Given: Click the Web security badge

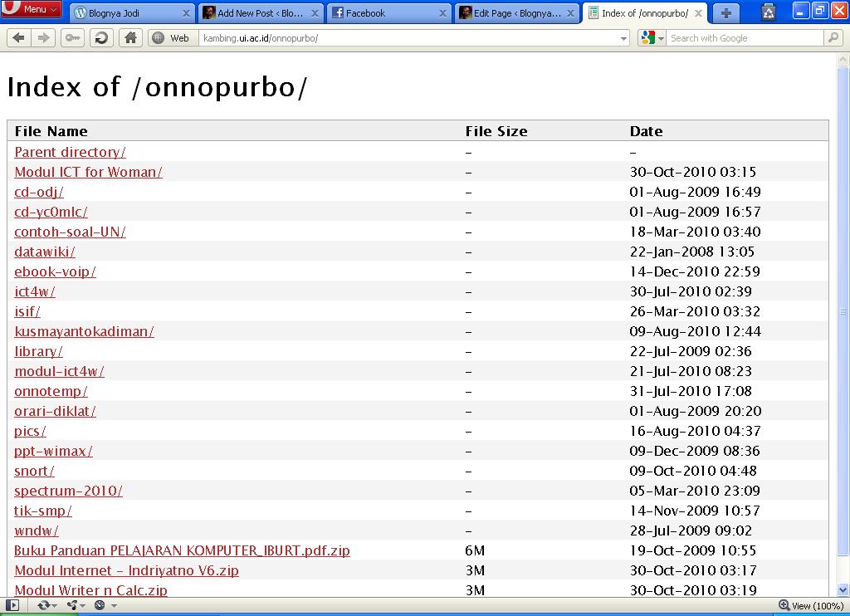Looking at the screenshot, I should click(172, 38).
